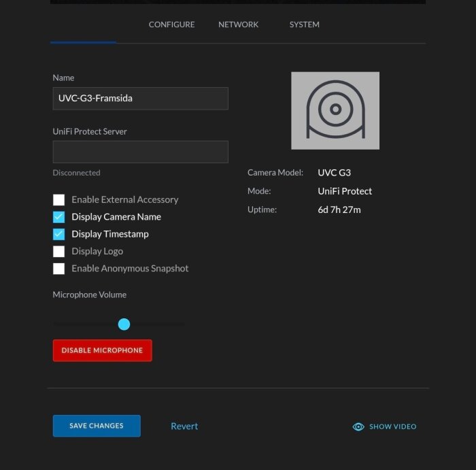Click the red Disable Microphone button
476x470 pixels.
(102, 350)
